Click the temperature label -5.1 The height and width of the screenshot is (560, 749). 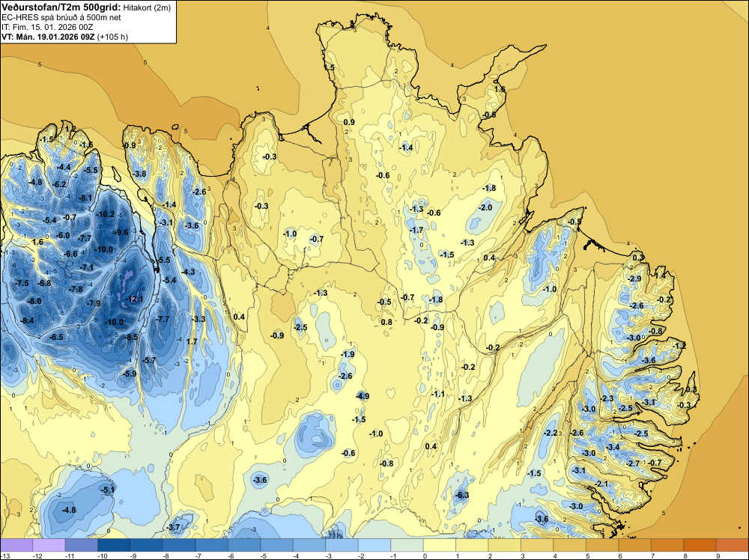click(107, 490)
